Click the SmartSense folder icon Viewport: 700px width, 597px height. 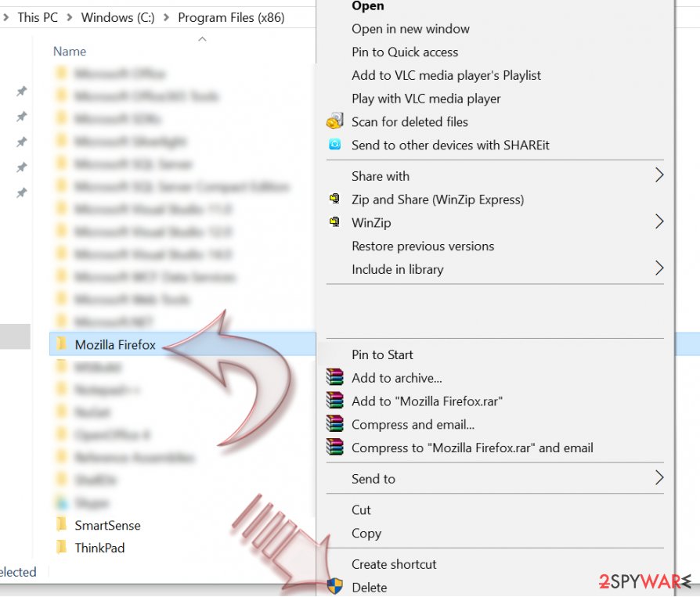point(62,524)
